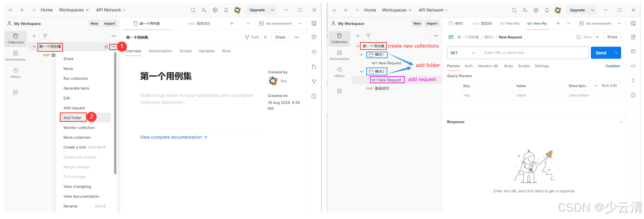Click invite-people icon in left window header
This screenshot has height=219, width=644.
204,10
